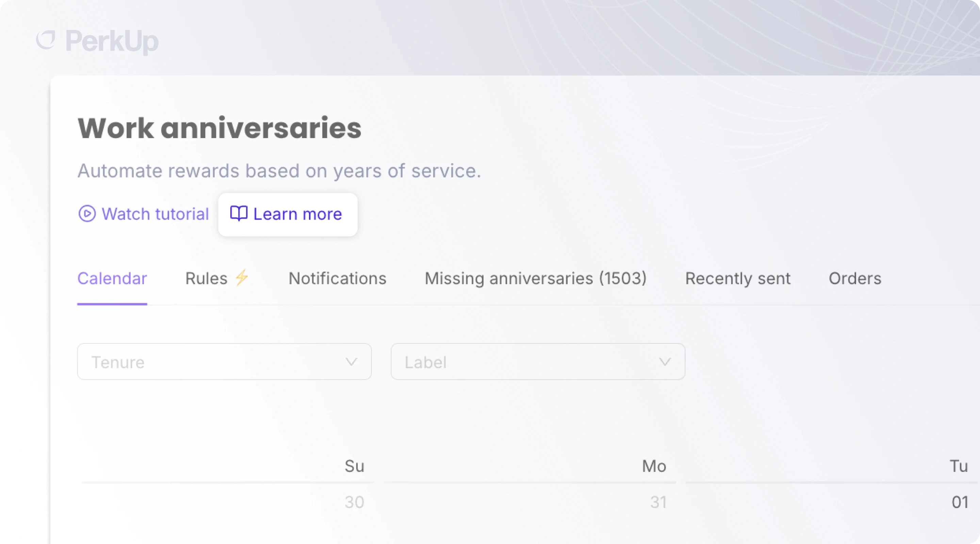Select calendar day 30 under Su

[x=355, y=502]
